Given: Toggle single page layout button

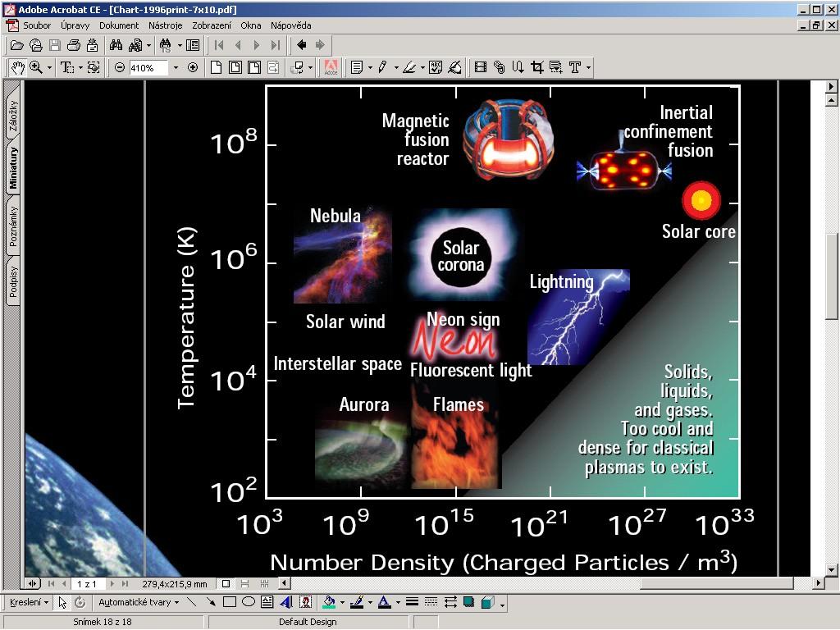Looking at the screenshot, I should (226, 583).
